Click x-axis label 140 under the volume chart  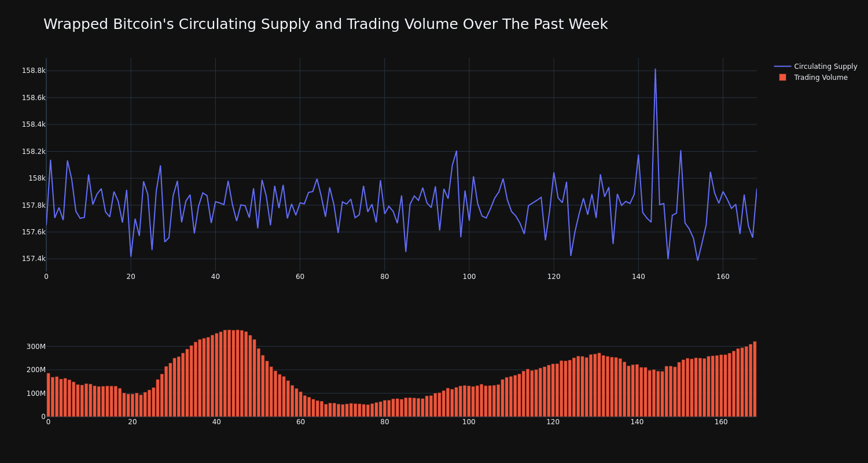pos(637,422)
